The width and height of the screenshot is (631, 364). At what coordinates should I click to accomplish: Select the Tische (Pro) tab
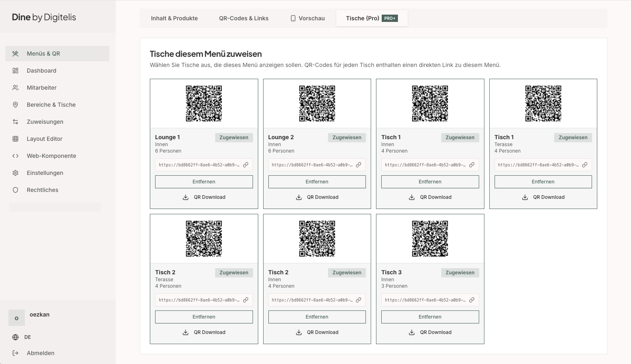[x=372, y=18]
